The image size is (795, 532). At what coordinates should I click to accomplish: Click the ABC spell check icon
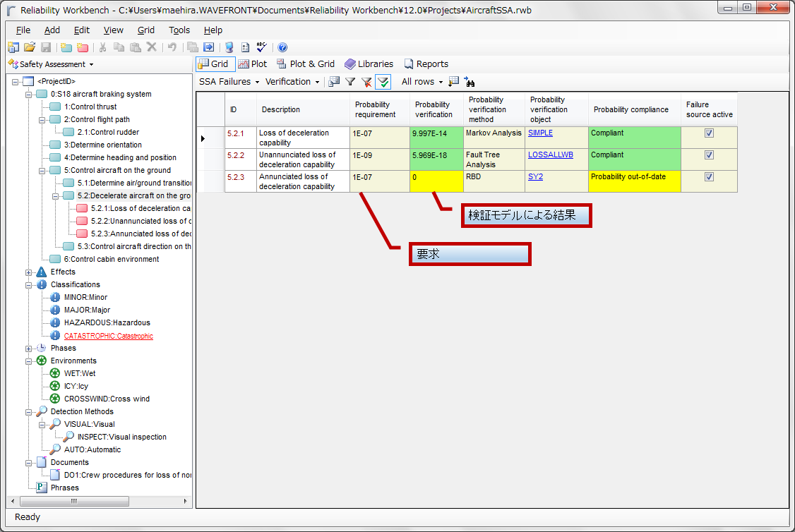coord(262,47)
